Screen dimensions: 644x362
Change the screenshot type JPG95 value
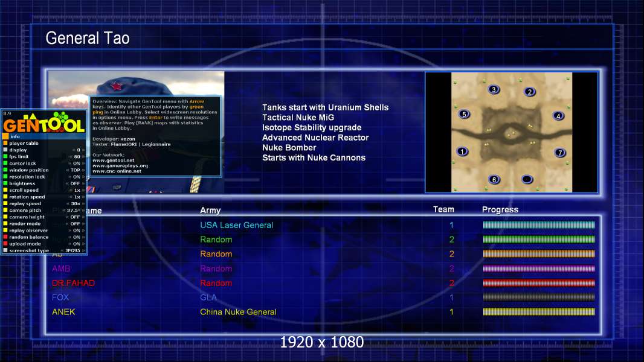[x=72, y=250]
